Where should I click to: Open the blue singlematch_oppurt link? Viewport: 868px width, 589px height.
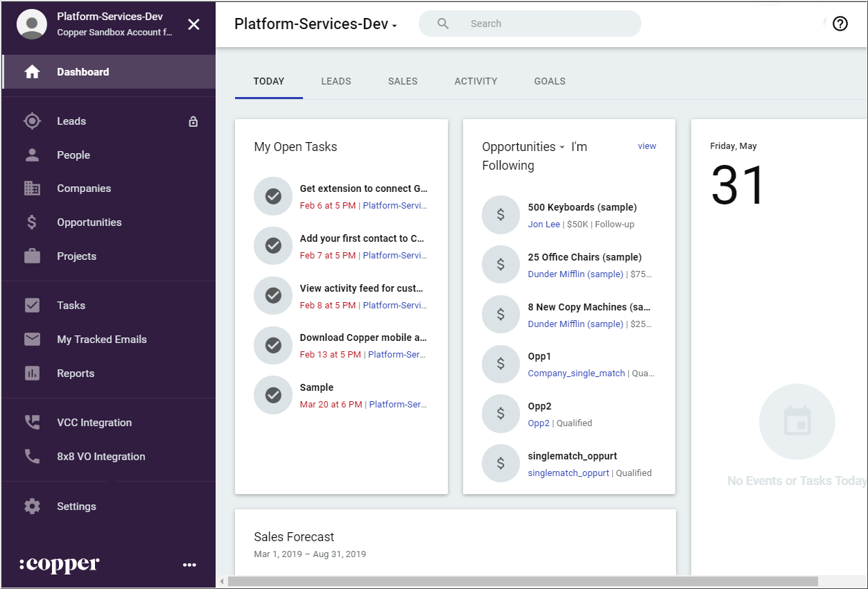(568, 473)
